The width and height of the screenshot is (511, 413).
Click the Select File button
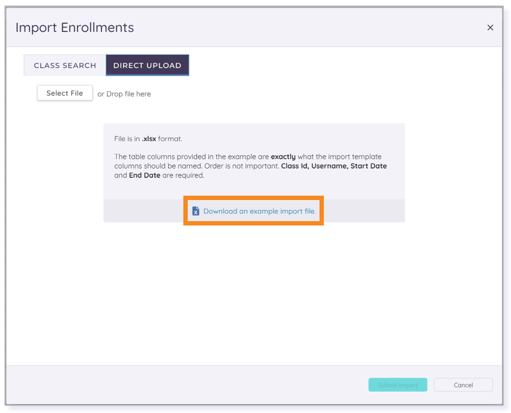[x=65, y=93]
